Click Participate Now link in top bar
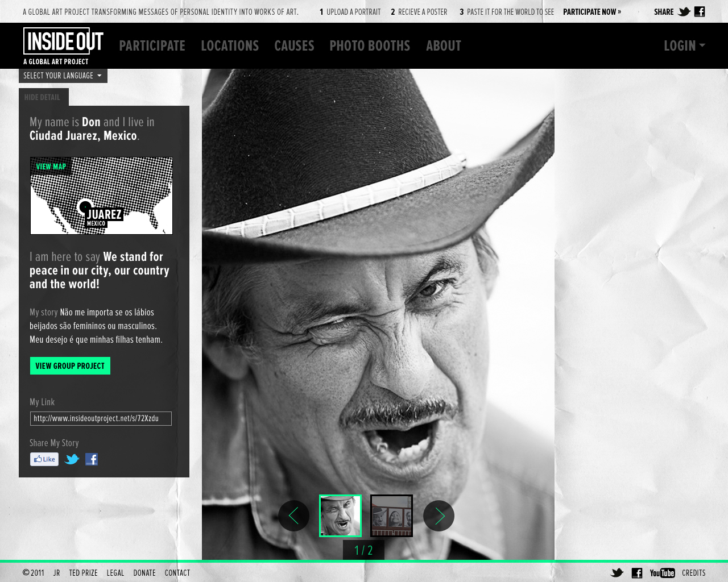The image size is (728, 582). coord(592,12)
